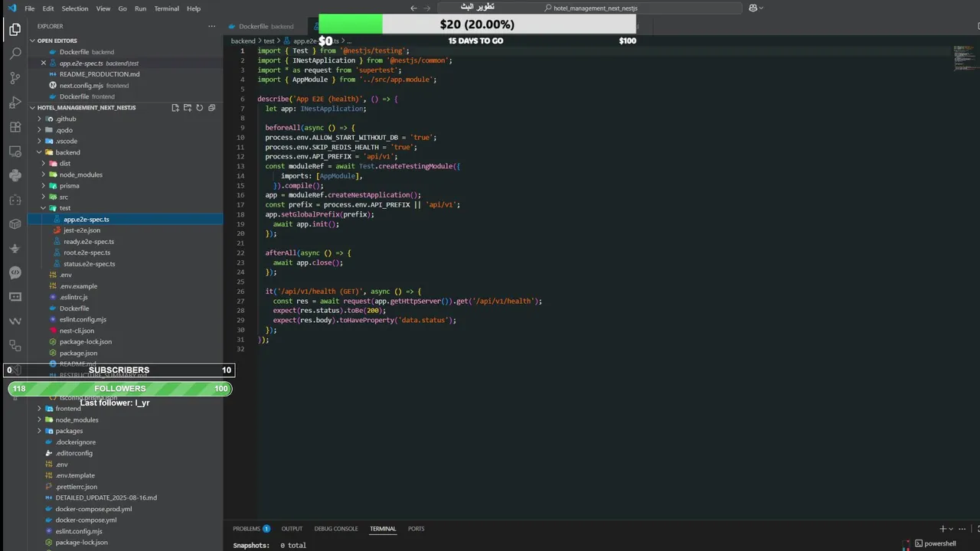Expand the .github folder

(39, 119)
